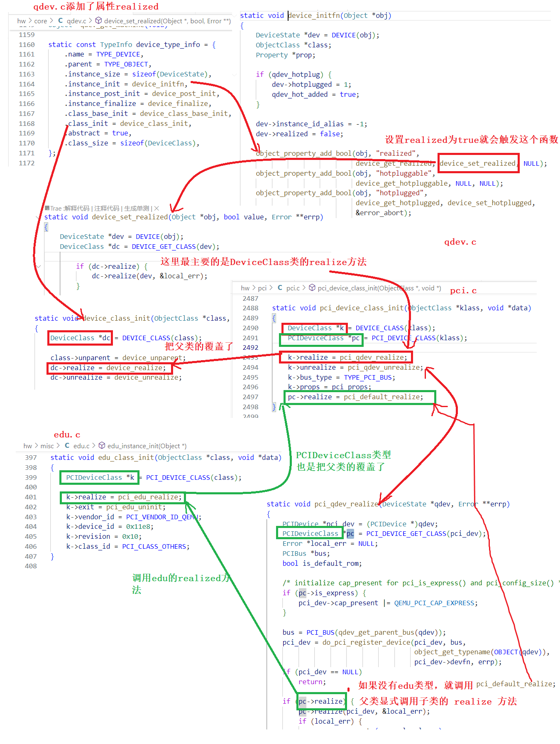Click 'pci_props' on line 2496
This screenshot has width=560, height=744.
(x=350, y=387)
